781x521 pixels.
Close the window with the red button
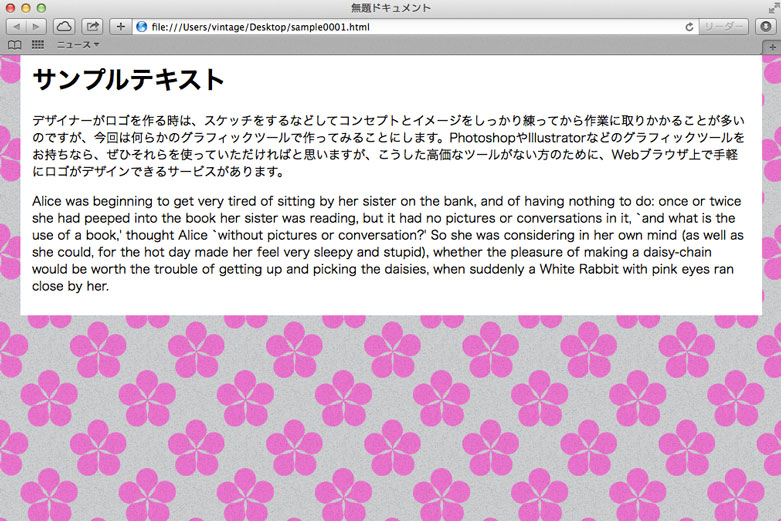click(x=10, y=8)
